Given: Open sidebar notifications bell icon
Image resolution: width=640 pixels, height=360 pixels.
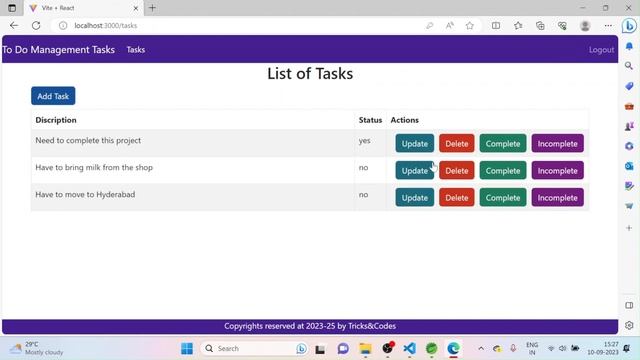Looking at the screenshot, I should (x=629, y=46).
